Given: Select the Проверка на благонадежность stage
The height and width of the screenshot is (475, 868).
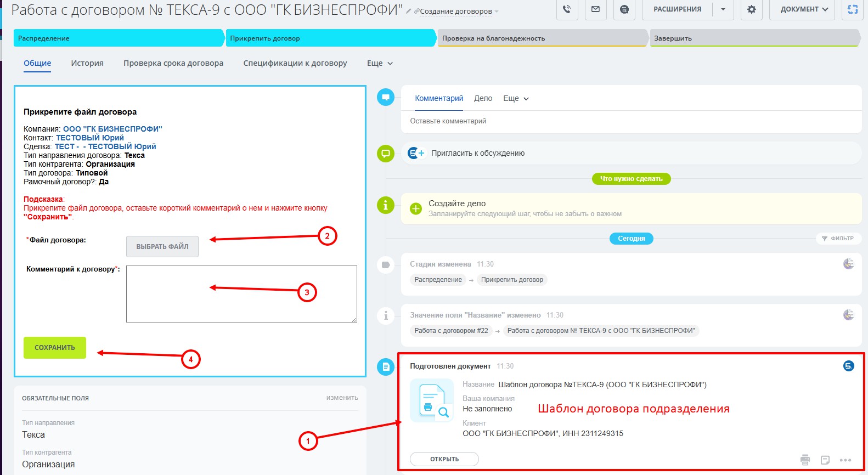Looking at the screenshot, I should [x=543, y=38].
